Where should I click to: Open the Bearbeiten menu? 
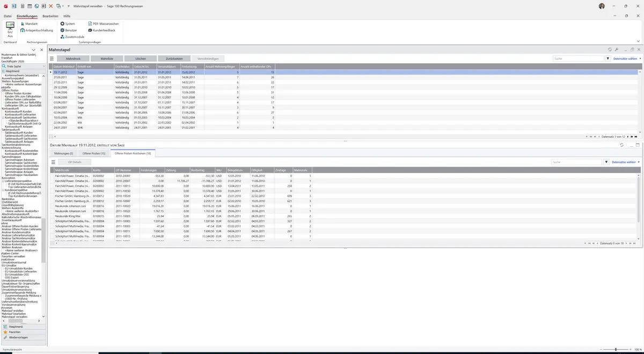(50, 16)
